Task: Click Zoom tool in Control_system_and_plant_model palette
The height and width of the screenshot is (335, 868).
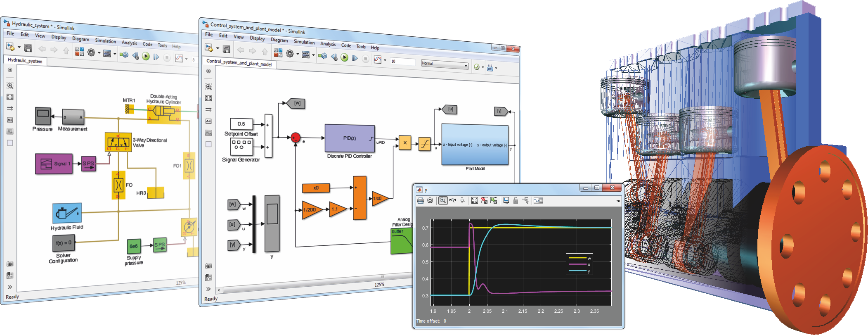Action: tap(208, 87)
